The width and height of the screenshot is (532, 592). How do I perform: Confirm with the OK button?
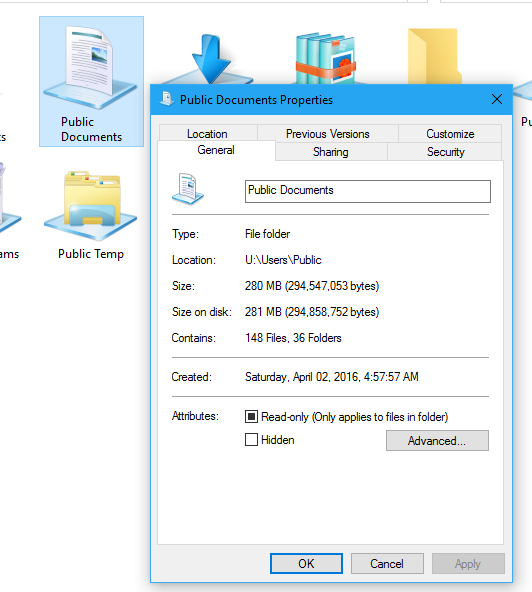click(x=306, y=564)
